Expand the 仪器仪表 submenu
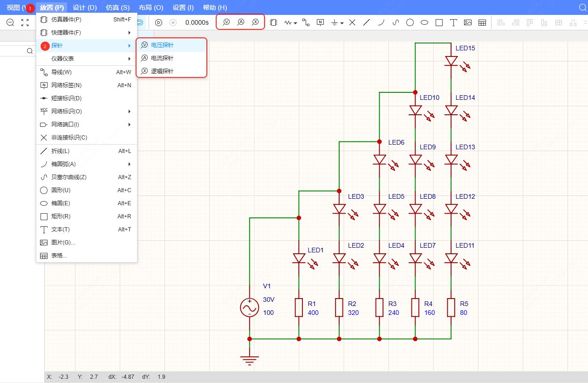The height and width of the screenshot is (383, 588). 87,59
